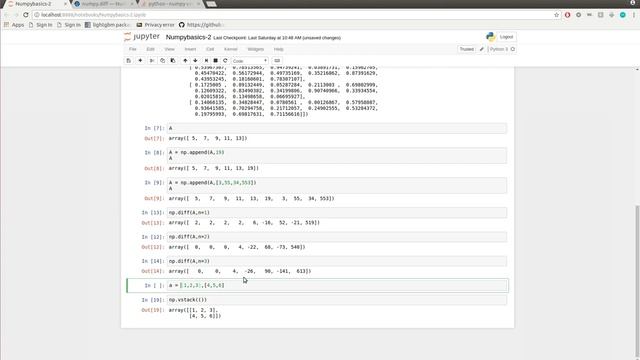Viewport: 640px width, 360px height.
Task: Restart the kernel using the circular arrow icon
Action: tap(225, 60)
